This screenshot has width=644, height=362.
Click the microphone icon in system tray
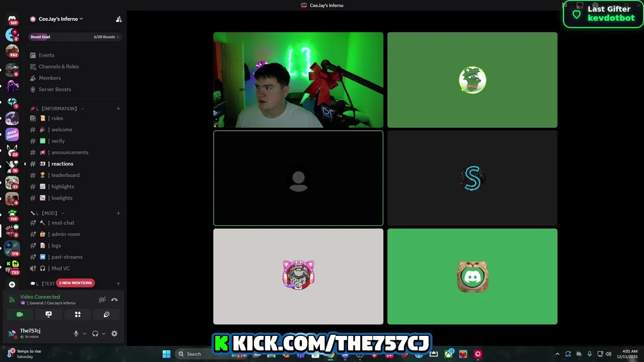click(590, 354)
